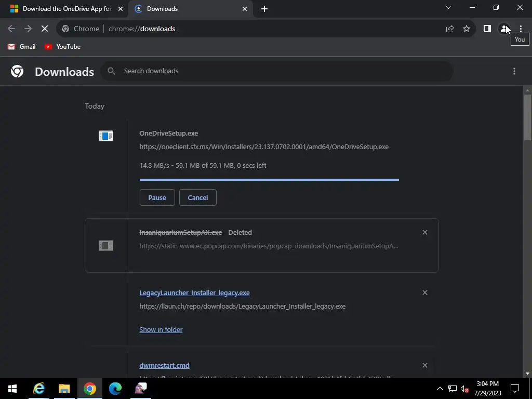Click the OneDriveSetup.exe file name
This screenshot has height=399, width=532.
pos(169,134)
